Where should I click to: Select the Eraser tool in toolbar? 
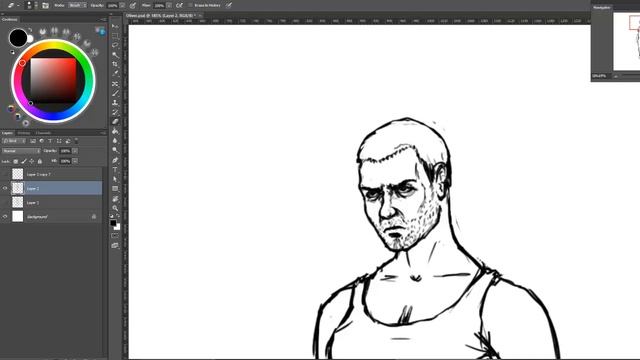click(x=116, y=122)
